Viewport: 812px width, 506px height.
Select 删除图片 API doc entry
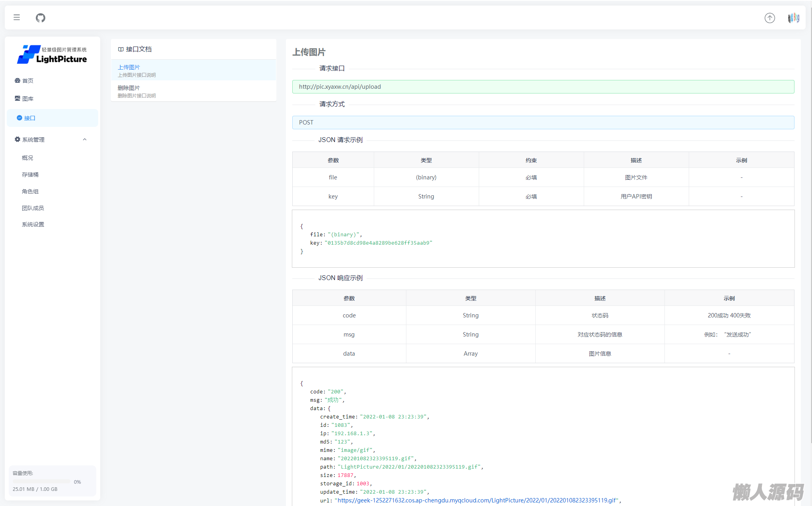coord(193,91)
